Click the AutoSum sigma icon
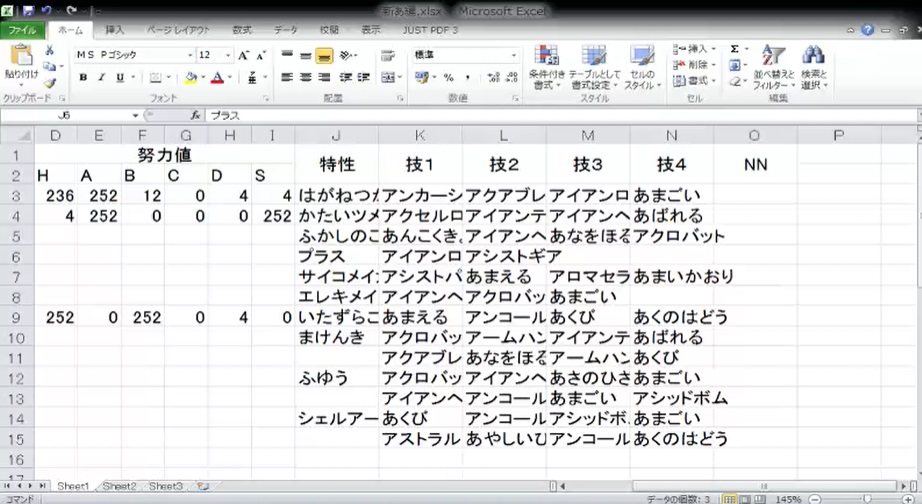The height and width of the screenshot is (504, 922). click(x=734, y=49)
